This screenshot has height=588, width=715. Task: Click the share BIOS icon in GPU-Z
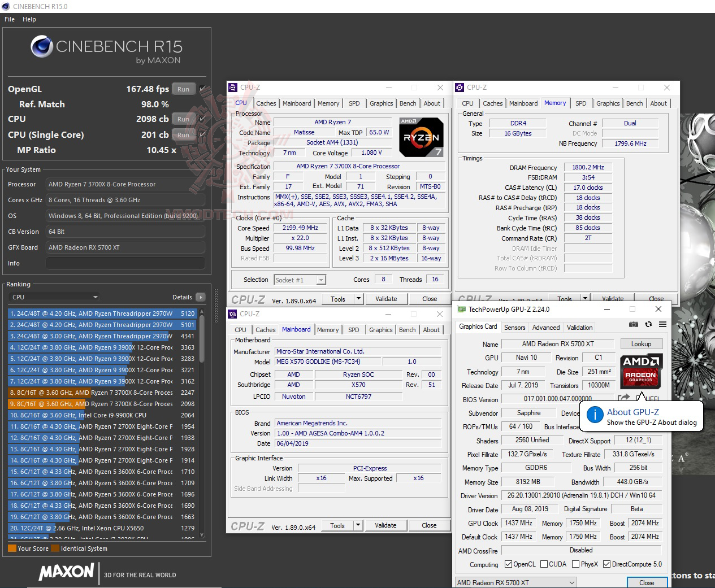[x=623, y=399]
